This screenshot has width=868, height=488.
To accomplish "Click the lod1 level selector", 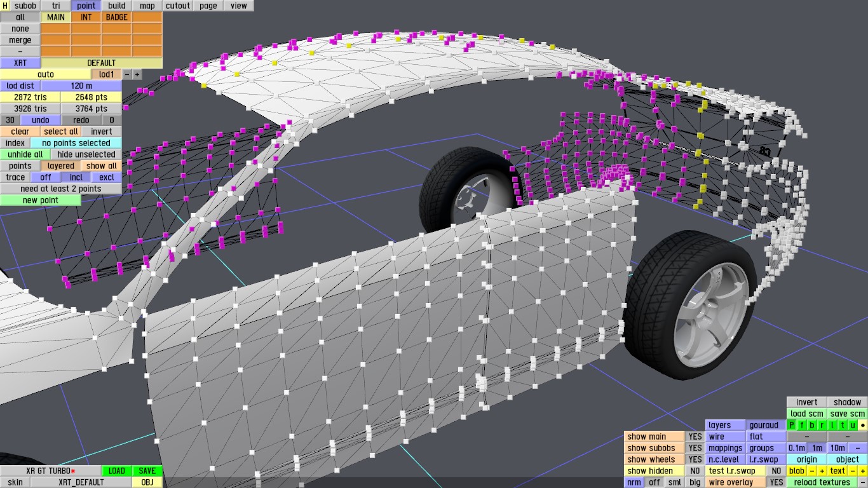I will click(x=107, y=74).
